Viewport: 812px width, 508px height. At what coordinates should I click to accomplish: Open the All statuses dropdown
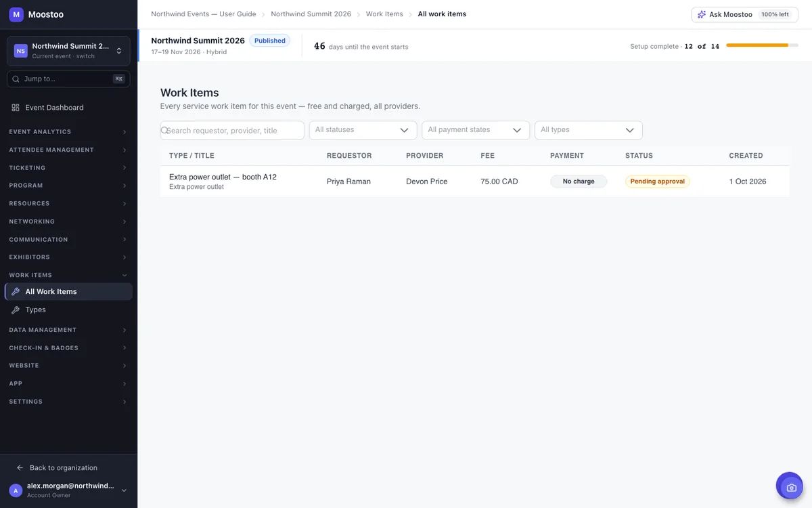click(363, 130)
